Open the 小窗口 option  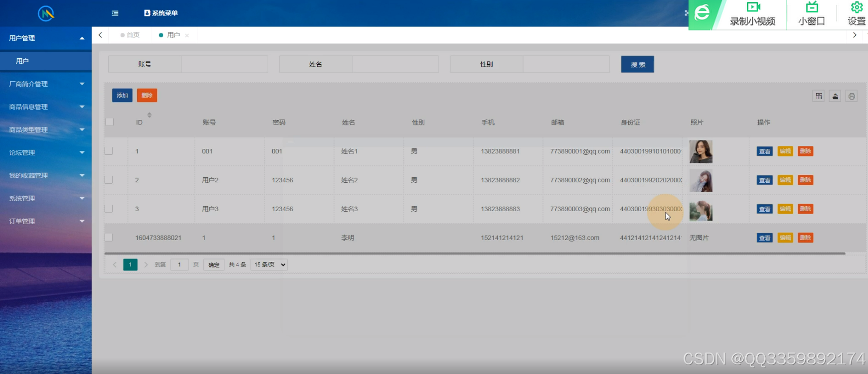point(812,13)
